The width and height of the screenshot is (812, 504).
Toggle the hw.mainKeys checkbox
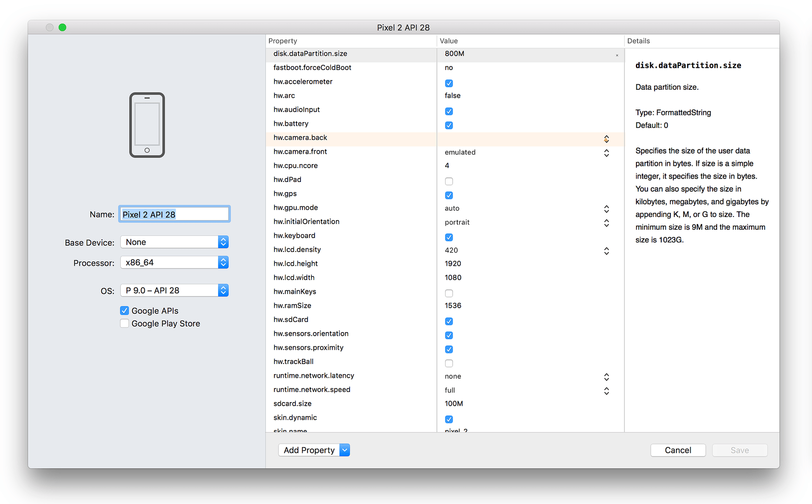449,293
